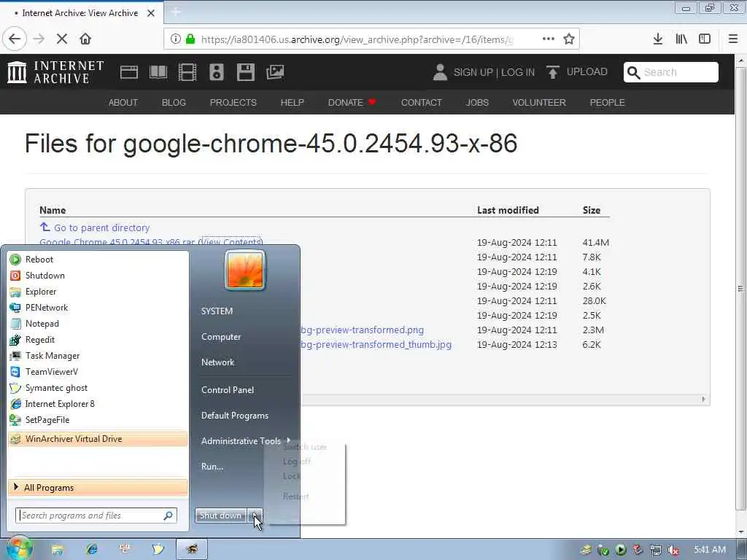747x560 pixels.
Task: Open the VOLUNTEER navigation link
Action: [539, 102]
